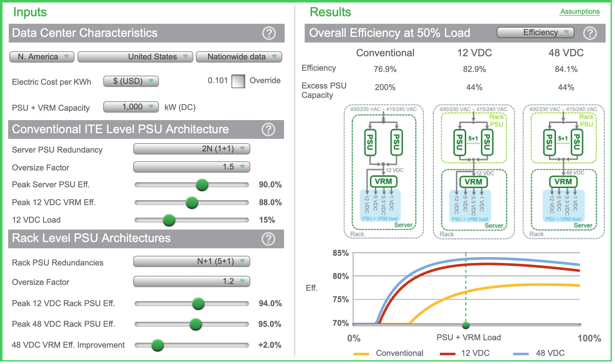Viewport: 615px width, 364px height.
Task: Click help icon beside Efficiency dropdown
Action: tap(590, 33)
